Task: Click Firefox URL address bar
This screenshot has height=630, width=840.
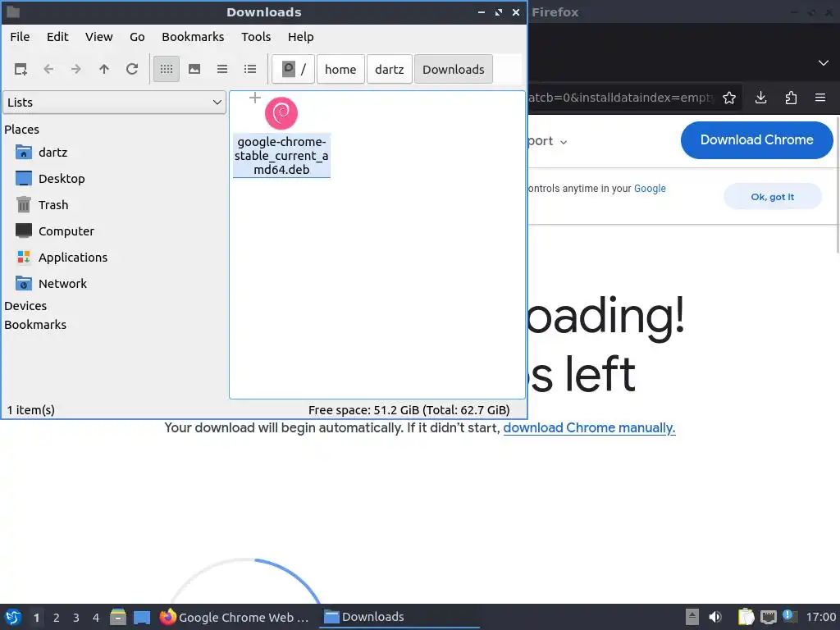Action: pyautogui.click(x=623, y=98)
